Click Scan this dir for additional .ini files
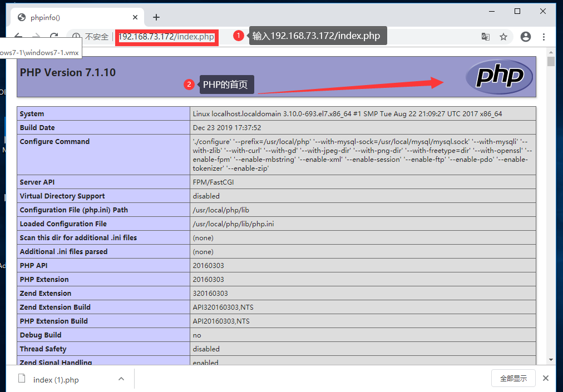The height and width of the screenshot is (392, 563). [78, 237]
